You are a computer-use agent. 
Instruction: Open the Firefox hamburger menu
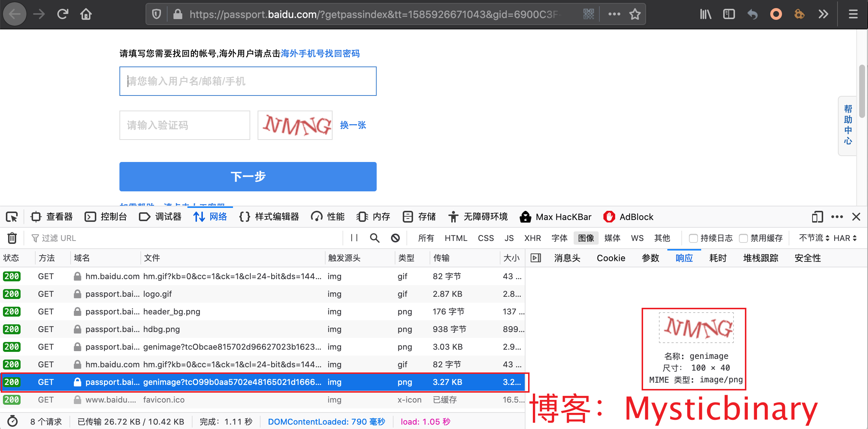tap(853, 14)
